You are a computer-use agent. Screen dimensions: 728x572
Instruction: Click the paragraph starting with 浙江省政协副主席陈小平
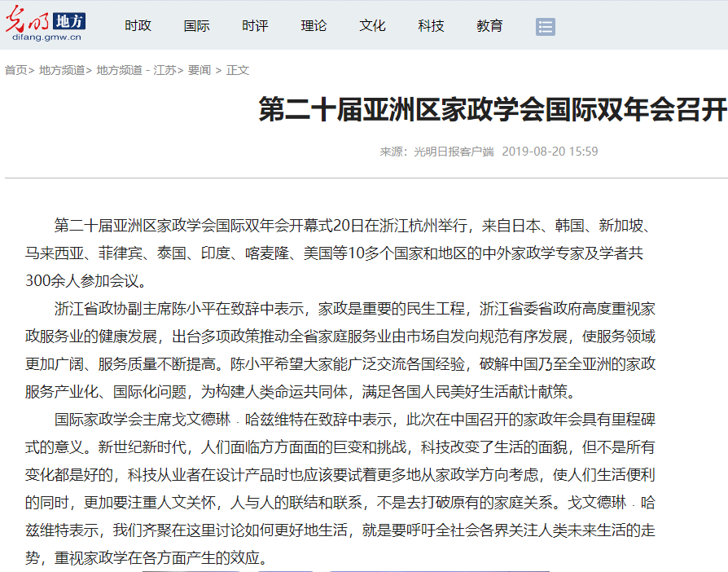[x=340, y=350]
